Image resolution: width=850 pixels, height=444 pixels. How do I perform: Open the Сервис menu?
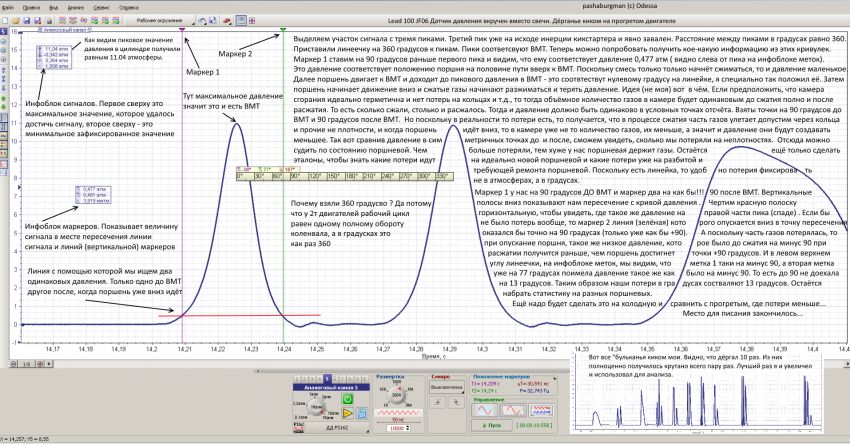click(101, 8)
